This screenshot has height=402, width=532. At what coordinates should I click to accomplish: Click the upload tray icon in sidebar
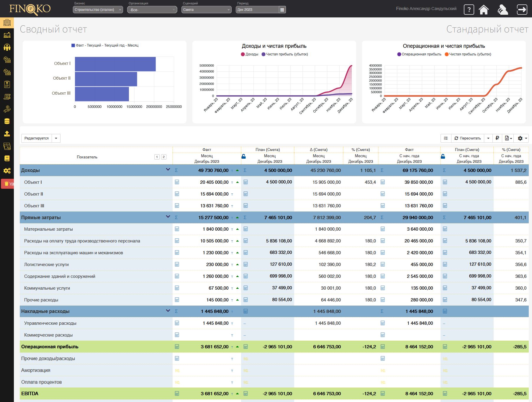click(x=7, y=134)
